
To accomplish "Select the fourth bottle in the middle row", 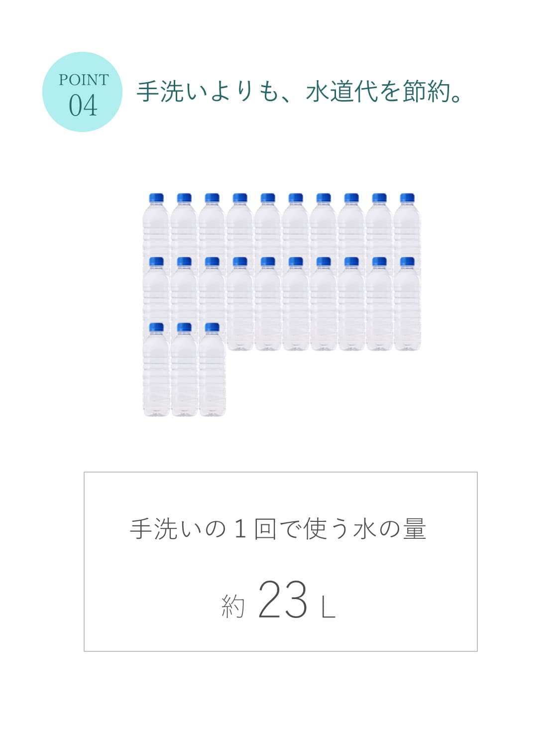I will [240, 304].
